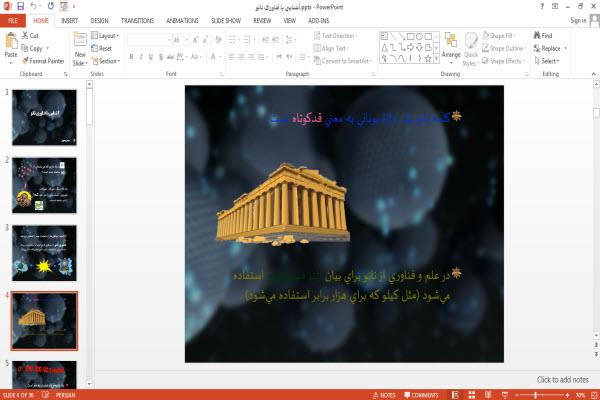Open Shape Fill dropdown

499,36
